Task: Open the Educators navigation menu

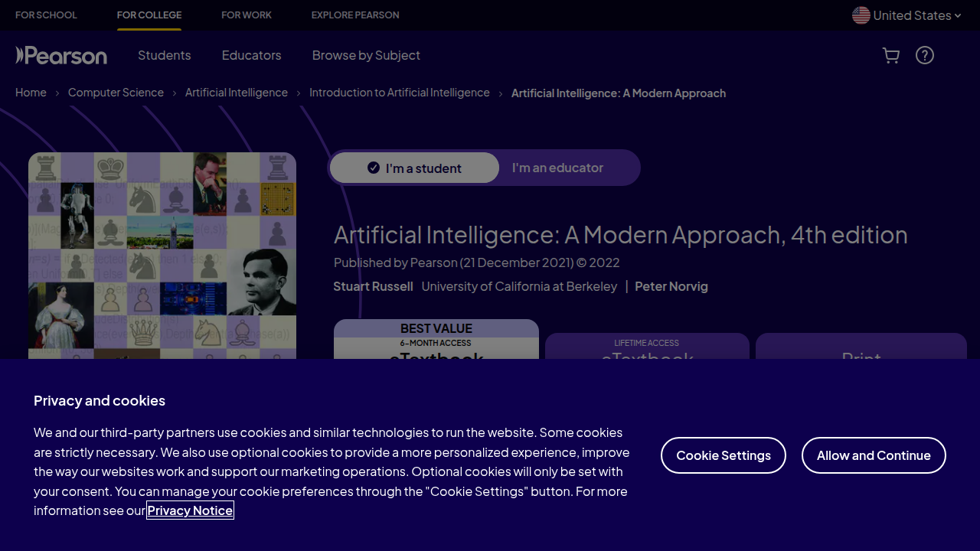Action: tap(252, 55)
